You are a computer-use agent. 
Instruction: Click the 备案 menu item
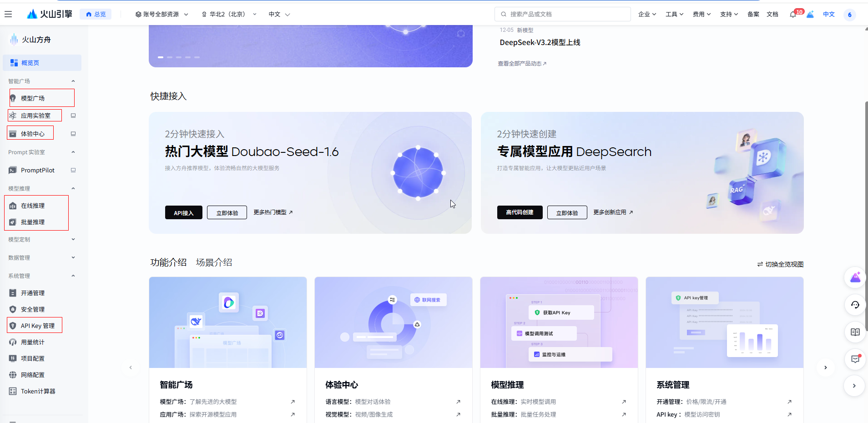(753, 15)
